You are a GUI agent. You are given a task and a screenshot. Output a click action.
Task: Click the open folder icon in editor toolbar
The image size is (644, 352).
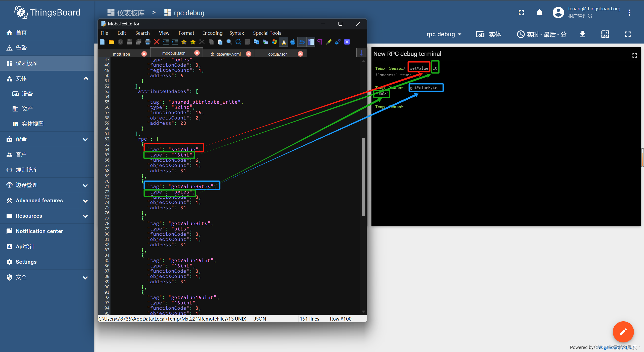point(111,42)
